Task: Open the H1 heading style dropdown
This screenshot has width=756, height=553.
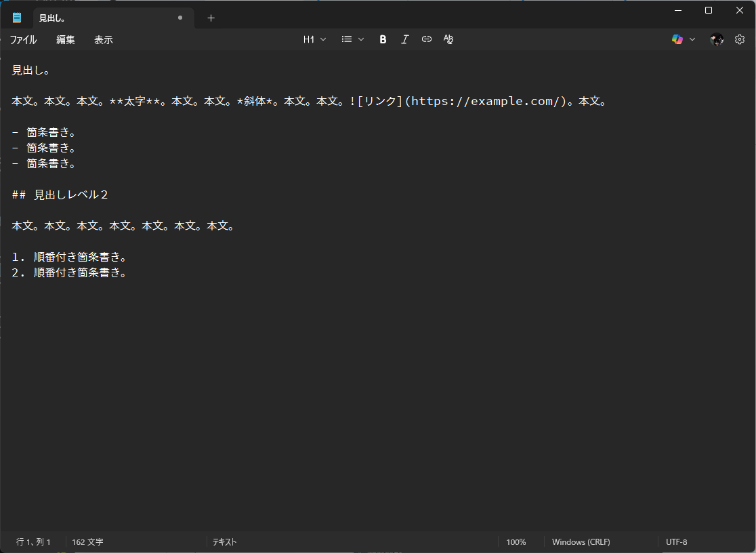Action: pos(314,39)
